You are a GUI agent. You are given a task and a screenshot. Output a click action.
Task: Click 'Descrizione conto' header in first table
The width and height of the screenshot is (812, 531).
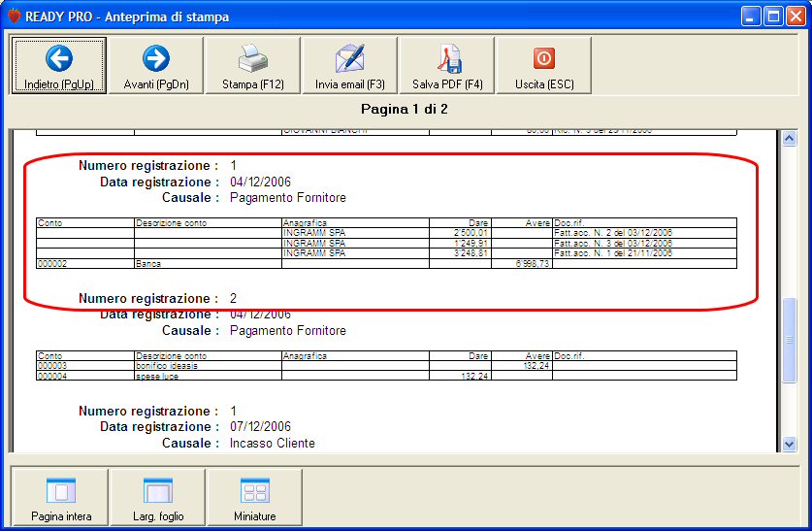tap(171, 223)
